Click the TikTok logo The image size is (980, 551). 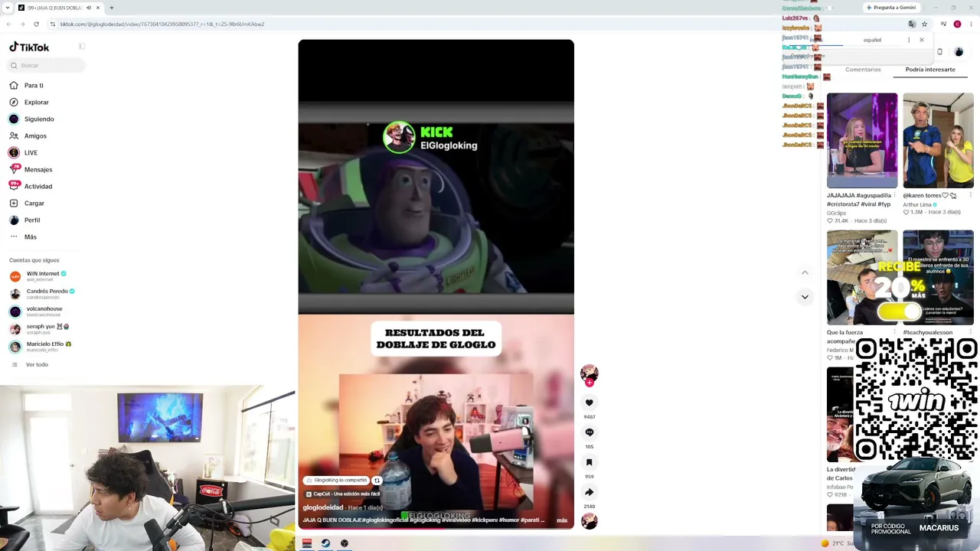coord(29,47)
